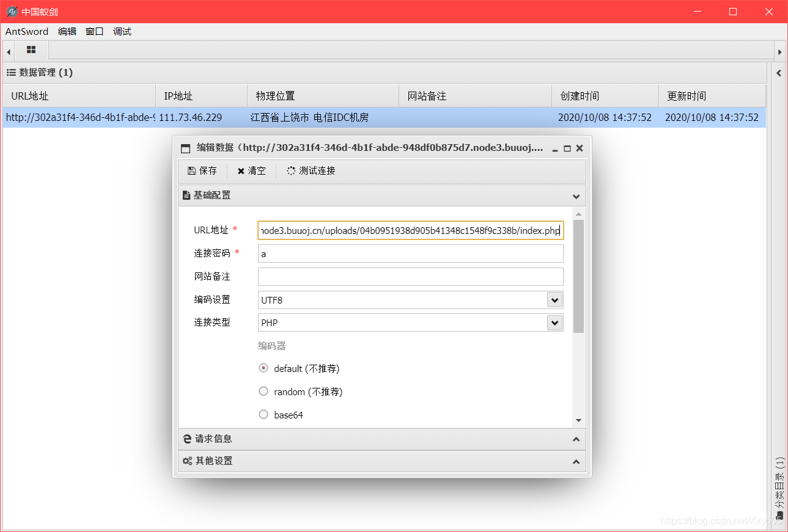Sort by the 更新时间 column header
The height and width of the screenshot is (532, 788).
point(712,96)
